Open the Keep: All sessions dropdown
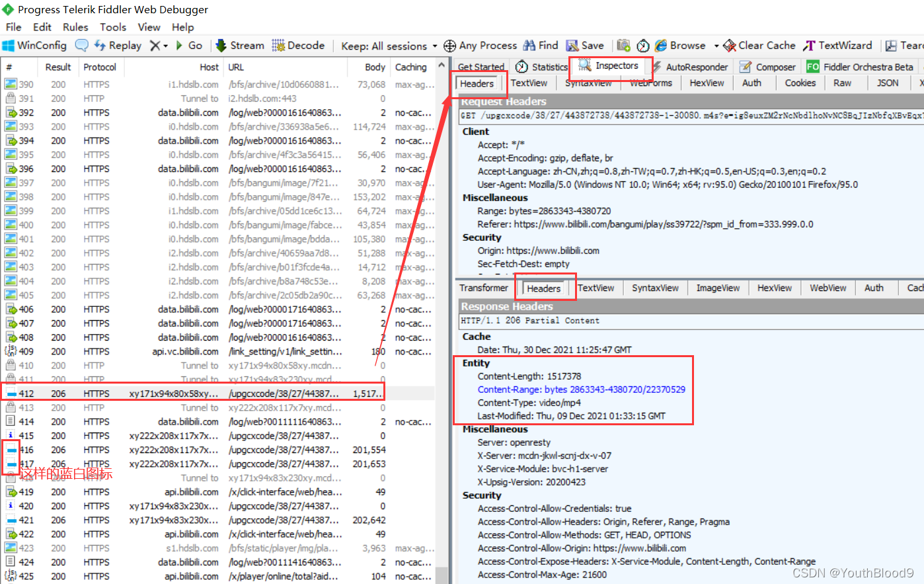 pos(389,46)
